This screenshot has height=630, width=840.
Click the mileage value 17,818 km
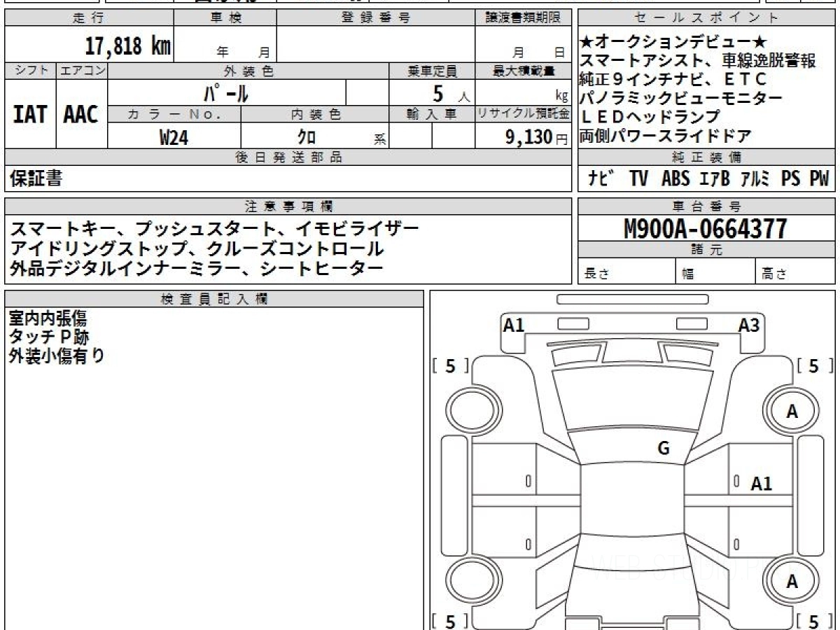click(127, 46)
